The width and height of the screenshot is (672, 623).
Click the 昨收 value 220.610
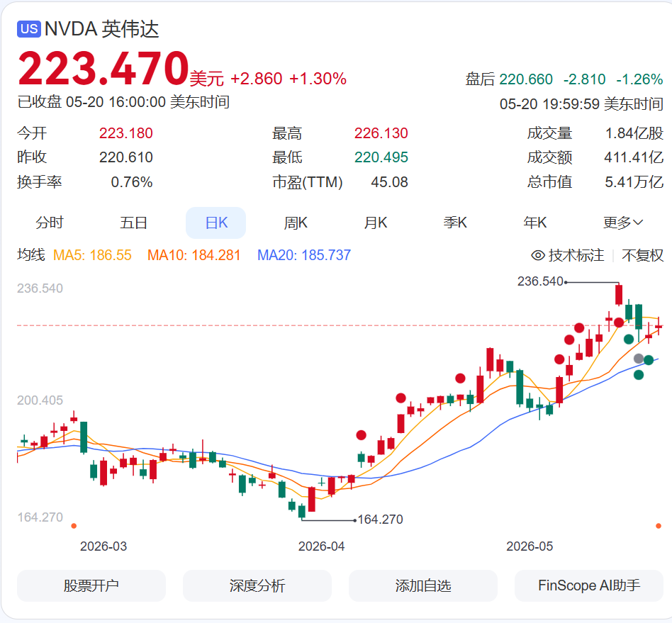point(126,157)
